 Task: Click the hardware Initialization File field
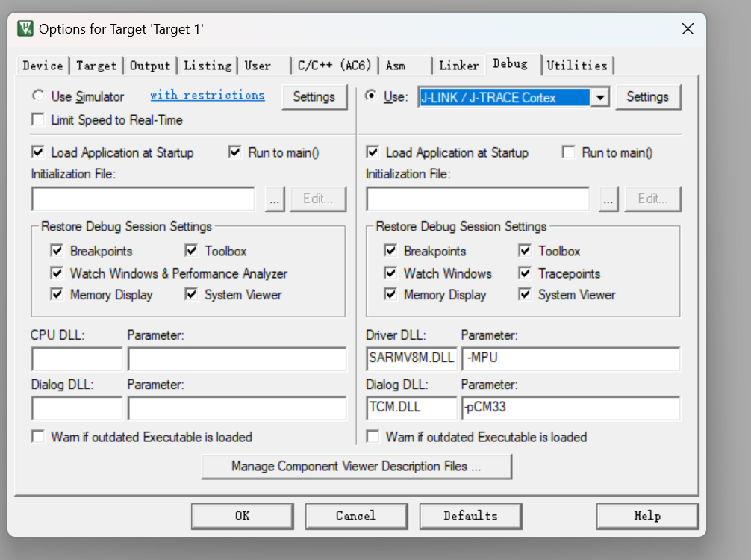478,199
